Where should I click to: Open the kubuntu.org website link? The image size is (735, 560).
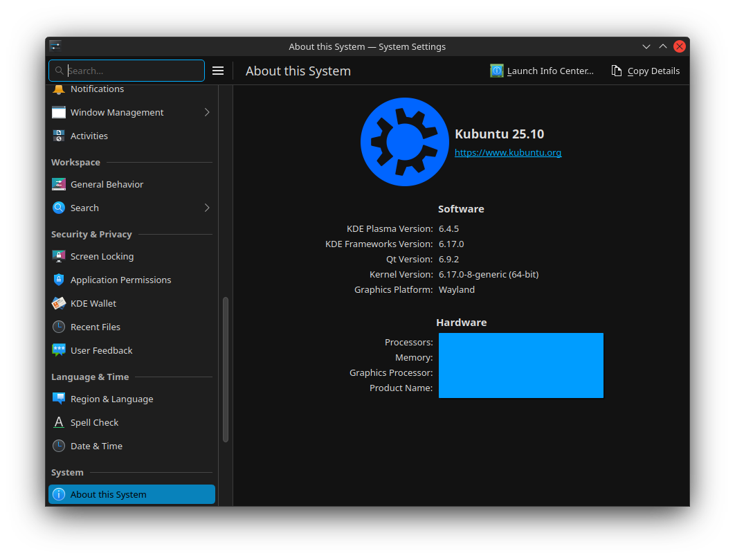click(508, 152)
